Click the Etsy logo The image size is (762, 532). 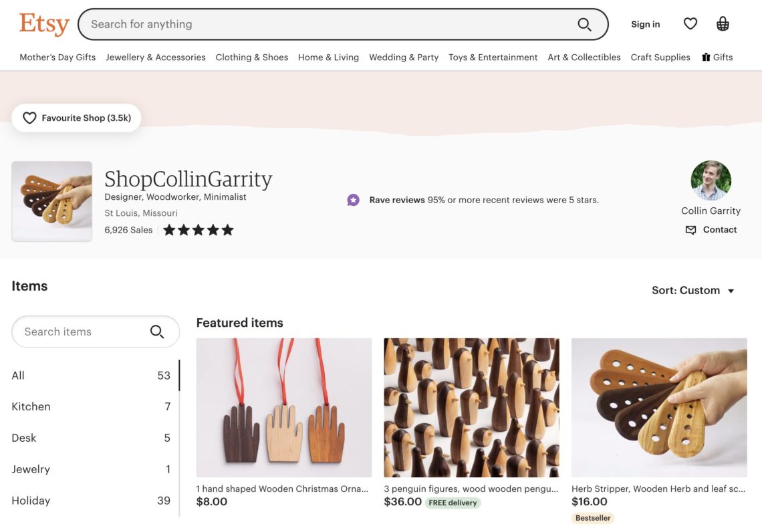[x=44, y=24]
